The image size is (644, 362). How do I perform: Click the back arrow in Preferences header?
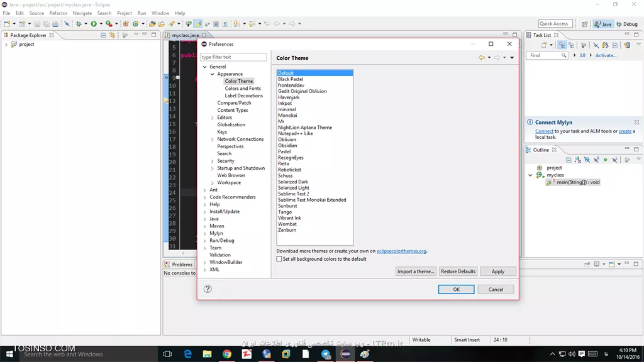pos(482,58)
